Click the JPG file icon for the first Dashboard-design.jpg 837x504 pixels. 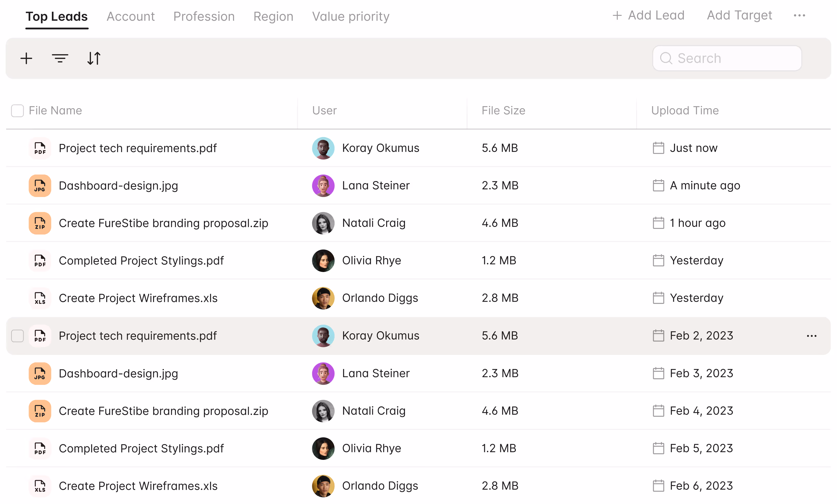click(40, 186)
